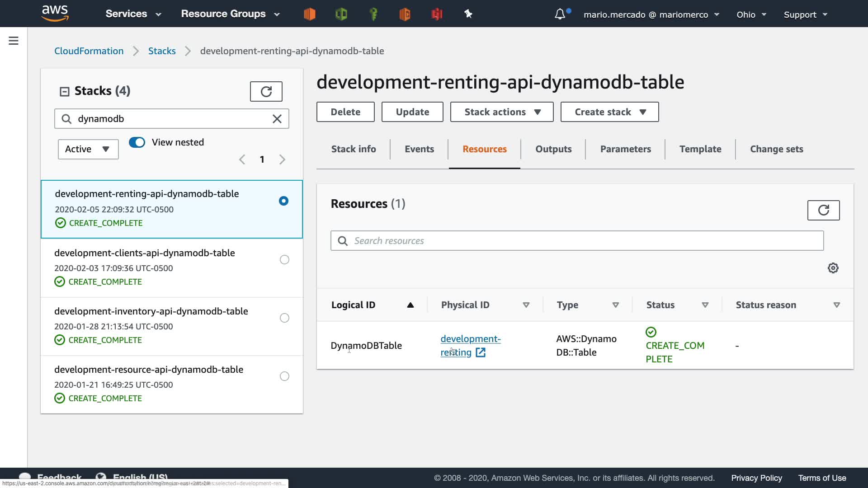868x488 pixels.
Task: Go to next page of stacks
Action: tap(282, 160)
